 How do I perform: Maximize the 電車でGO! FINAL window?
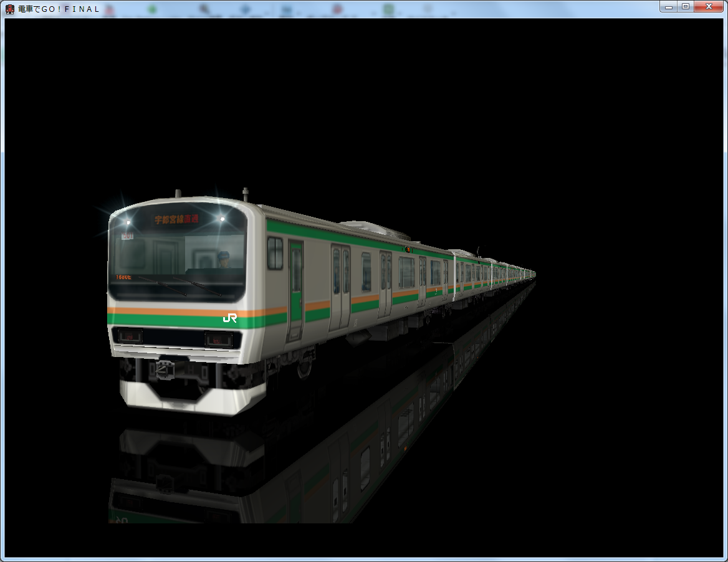coord(686,6)
